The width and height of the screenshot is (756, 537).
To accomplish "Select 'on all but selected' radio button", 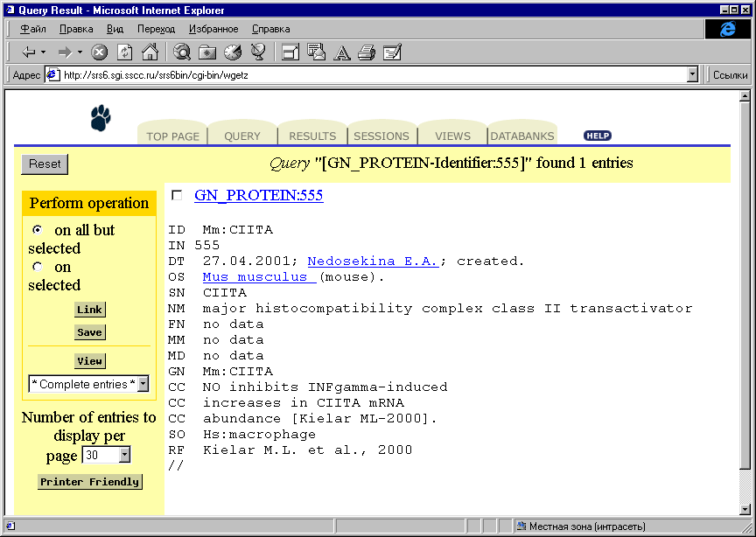I will (37, 230).
